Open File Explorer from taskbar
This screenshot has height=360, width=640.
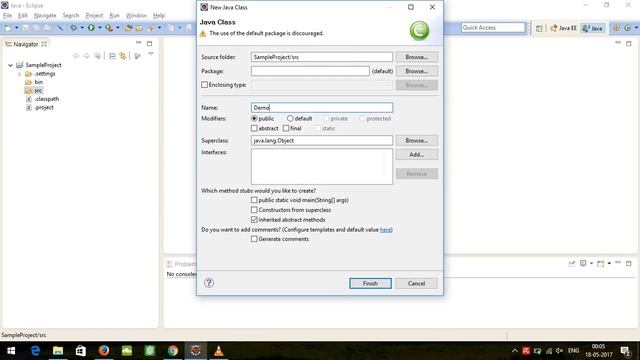(x=58, y=351)
